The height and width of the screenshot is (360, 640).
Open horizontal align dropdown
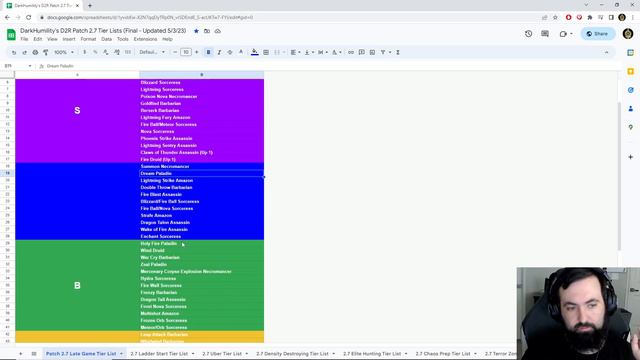tap(295, 52)
